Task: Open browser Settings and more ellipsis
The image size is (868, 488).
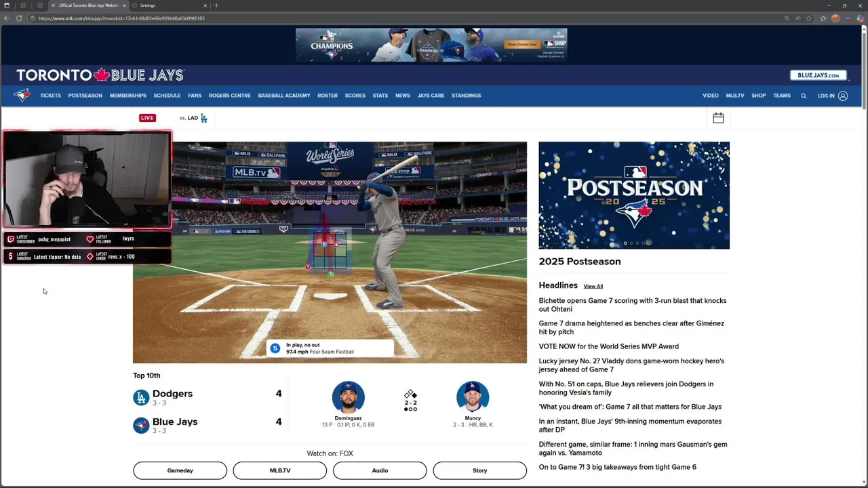Action: pos(848,18)
